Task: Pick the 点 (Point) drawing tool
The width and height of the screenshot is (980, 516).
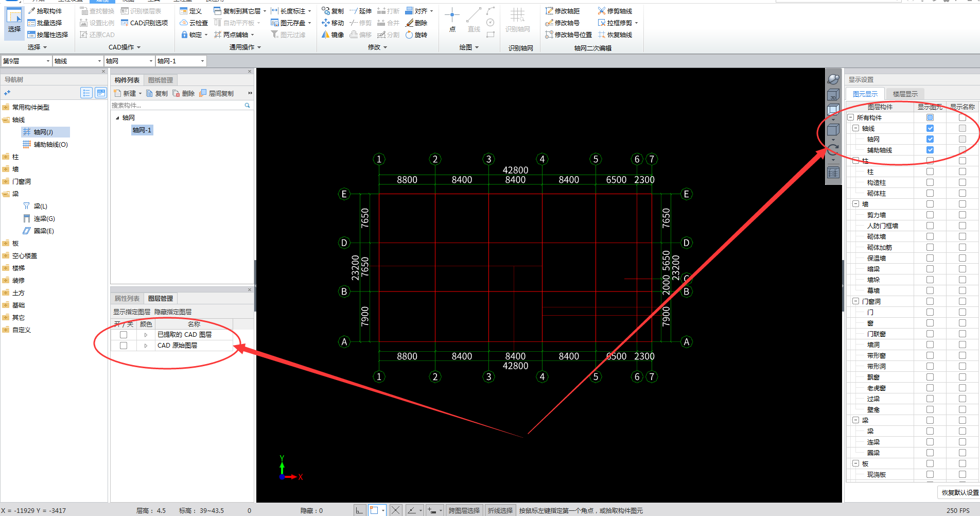Action: [x=452, y=21]
